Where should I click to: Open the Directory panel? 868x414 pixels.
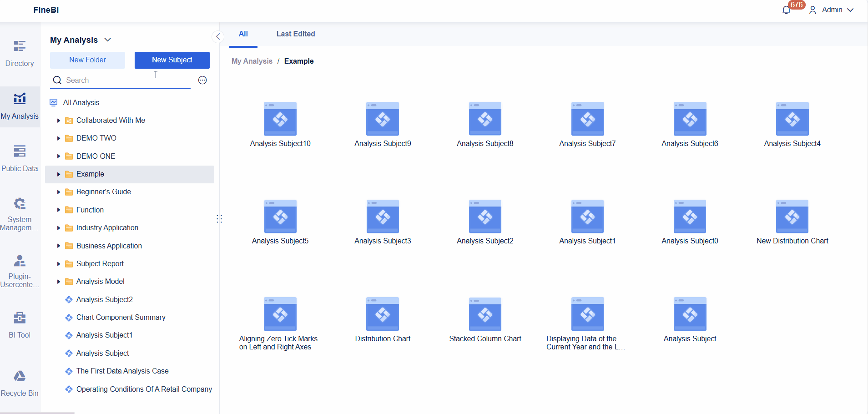pos(19,52)
